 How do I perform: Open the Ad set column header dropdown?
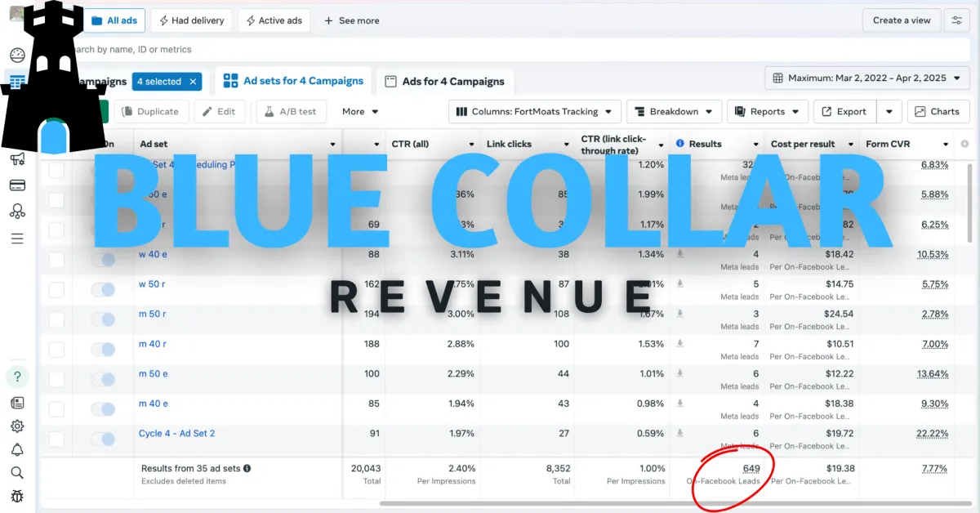[332, 145]
